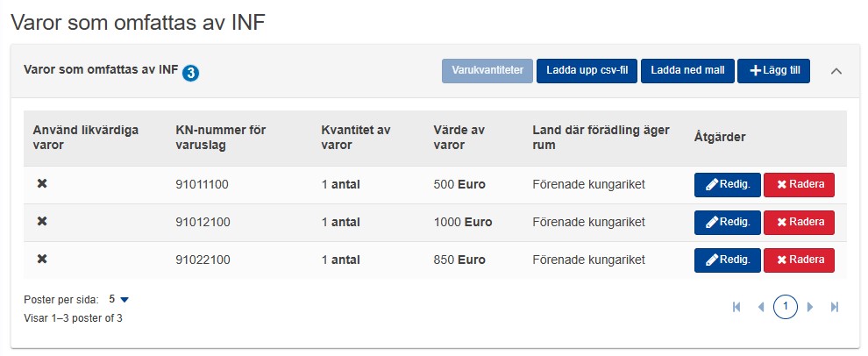
Task: Click X mark in the 91022100 row
Action: coord(42,260)
